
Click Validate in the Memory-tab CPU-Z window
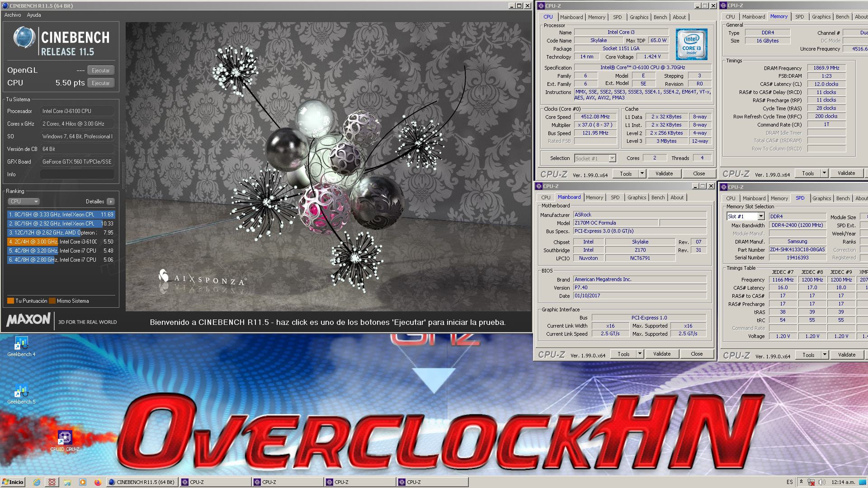846,173
